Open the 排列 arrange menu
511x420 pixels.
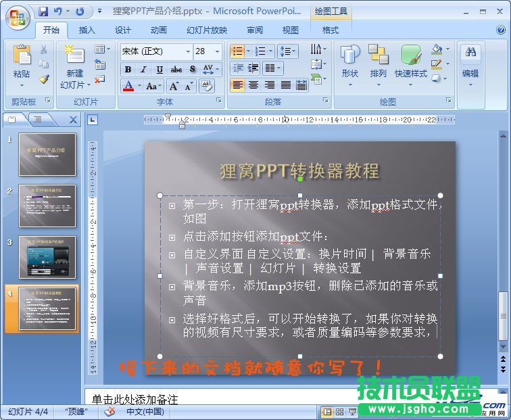pyautogui.click(x=378, y=65)
